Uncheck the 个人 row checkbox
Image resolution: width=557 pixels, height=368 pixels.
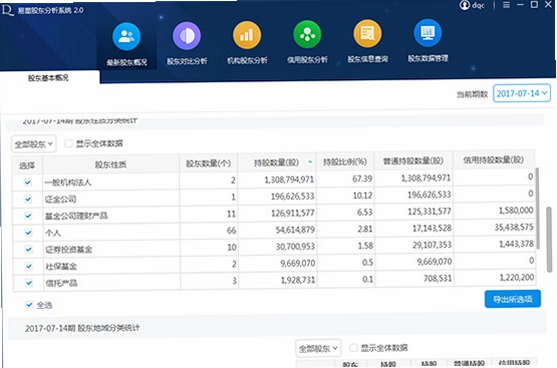click(28, 233)
